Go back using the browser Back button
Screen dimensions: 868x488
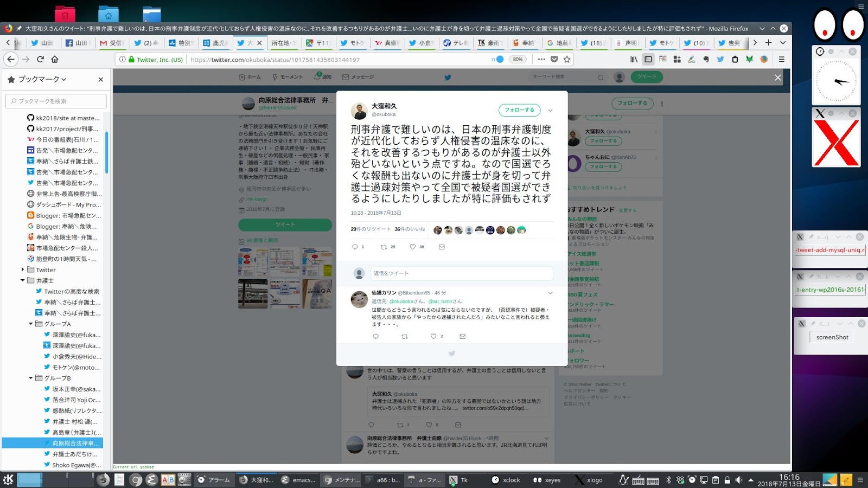pos(11,59)
